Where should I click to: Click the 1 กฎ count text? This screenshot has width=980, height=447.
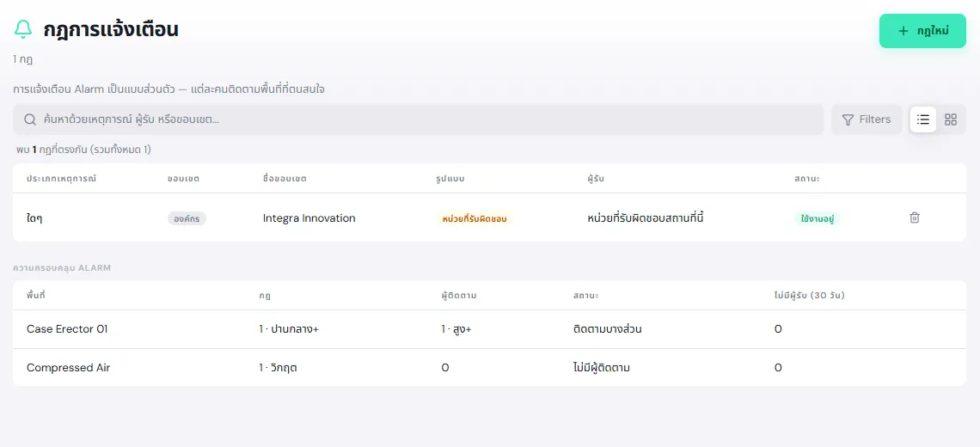coord(23,60)
